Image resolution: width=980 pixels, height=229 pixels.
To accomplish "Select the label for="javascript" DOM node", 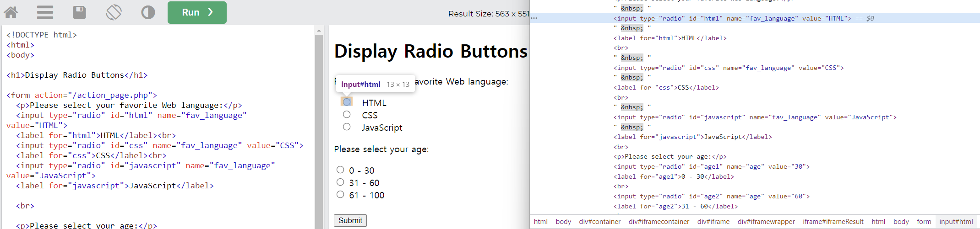I will click(x=693, y=137).
